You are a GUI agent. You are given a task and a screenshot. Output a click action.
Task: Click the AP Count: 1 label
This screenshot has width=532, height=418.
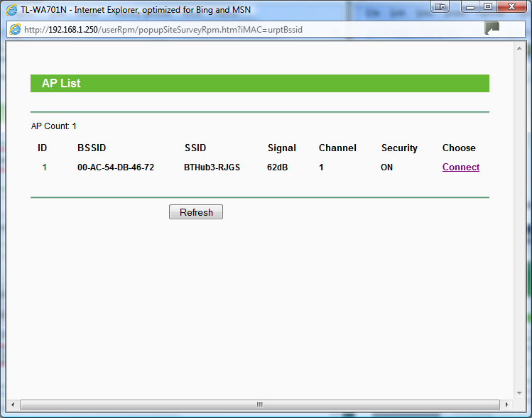point(53,126)
